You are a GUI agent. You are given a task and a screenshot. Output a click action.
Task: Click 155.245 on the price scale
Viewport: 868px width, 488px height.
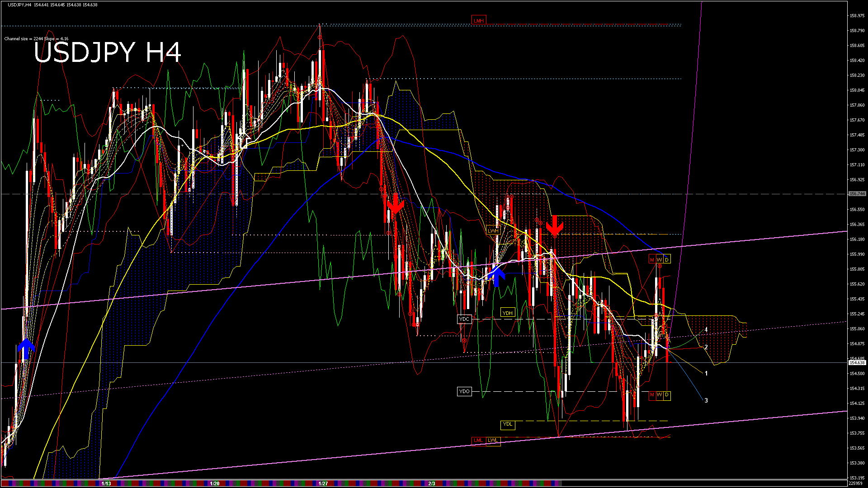pyautogui.click(x=857, y=314)
